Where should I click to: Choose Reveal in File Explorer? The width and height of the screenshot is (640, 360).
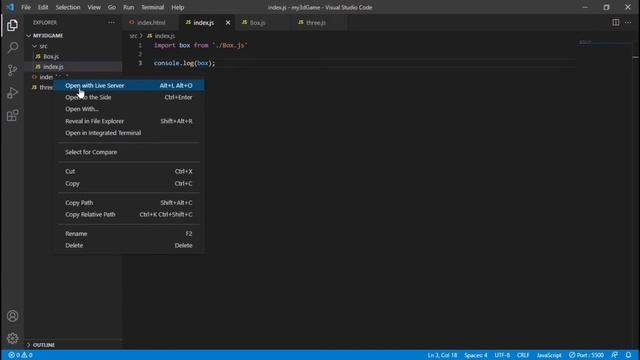coord(129,121)
